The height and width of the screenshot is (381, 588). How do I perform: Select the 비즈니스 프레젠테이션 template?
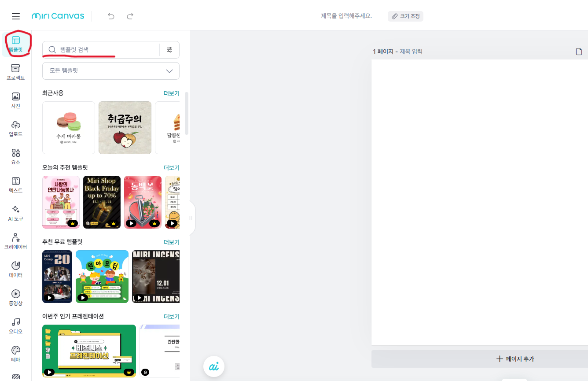89,351
